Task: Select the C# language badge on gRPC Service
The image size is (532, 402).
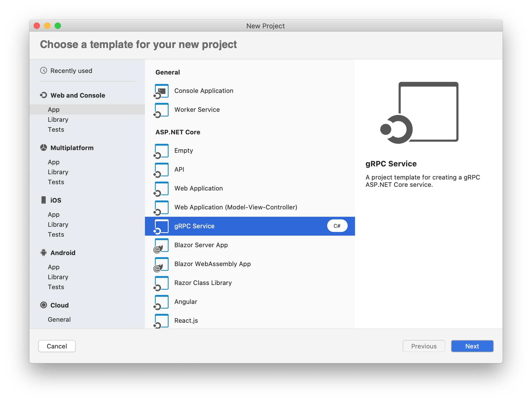Action: [338, 225]
